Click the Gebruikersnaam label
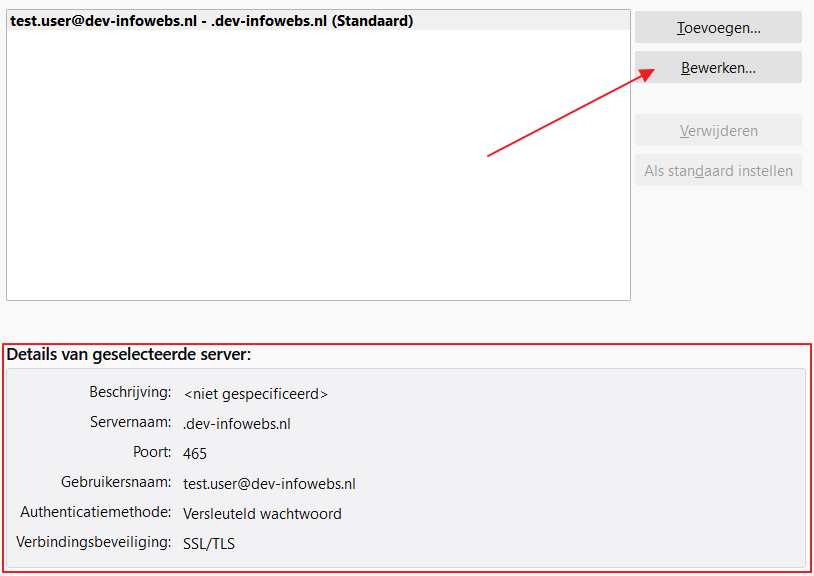The width and height of the screenshot is (814, 576). (x=115, y=482)
